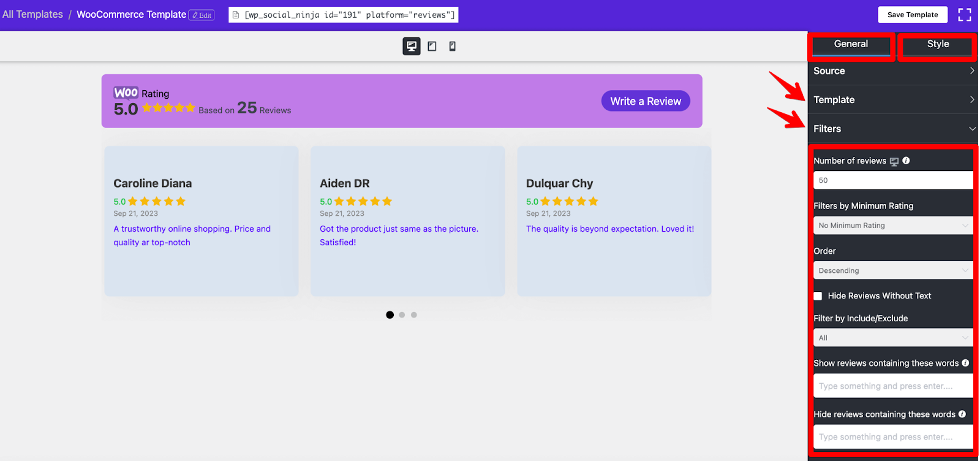The image size is (980, 461).
Task: Toggle fullscreen editor view
Action: coord(965,15)
